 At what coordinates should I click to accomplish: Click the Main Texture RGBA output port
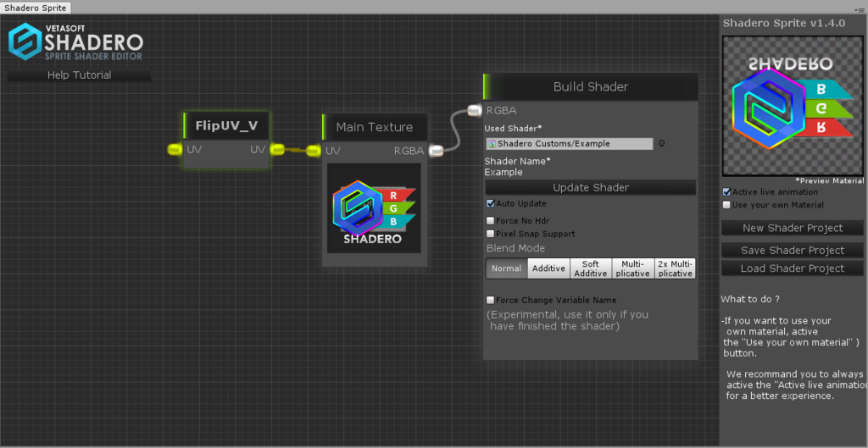point(437,151)
